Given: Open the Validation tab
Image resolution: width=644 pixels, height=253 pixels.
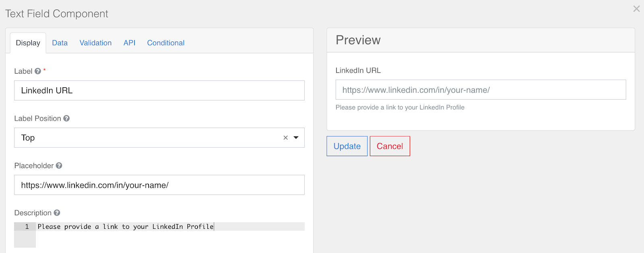Looking at the screenshot, I should (95, 43).
